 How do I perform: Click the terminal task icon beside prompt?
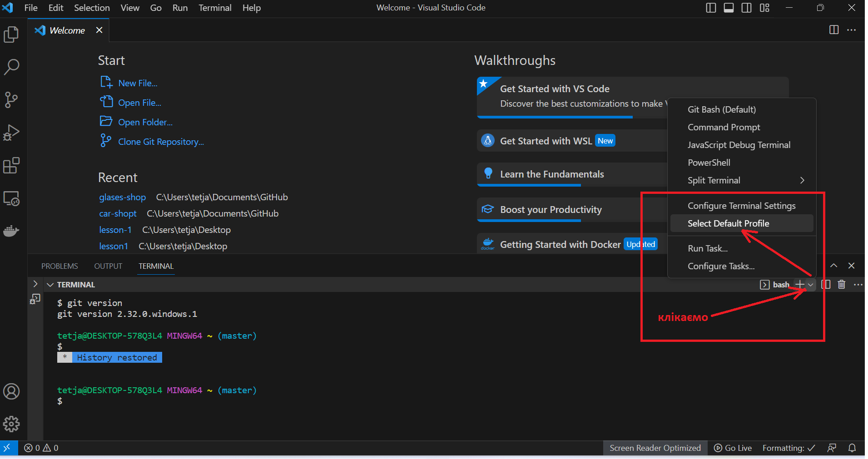pos(35,299)
